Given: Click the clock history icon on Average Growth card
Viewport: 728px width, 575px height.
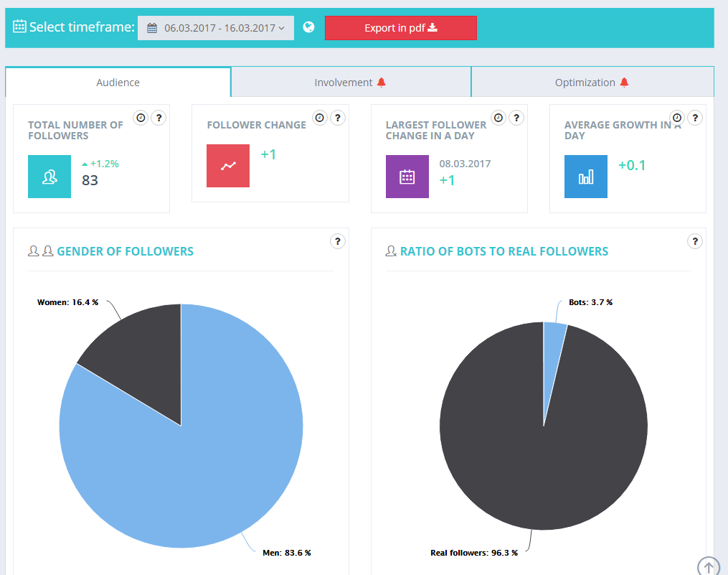Looking at the screenshot, I should click(676, 118).
